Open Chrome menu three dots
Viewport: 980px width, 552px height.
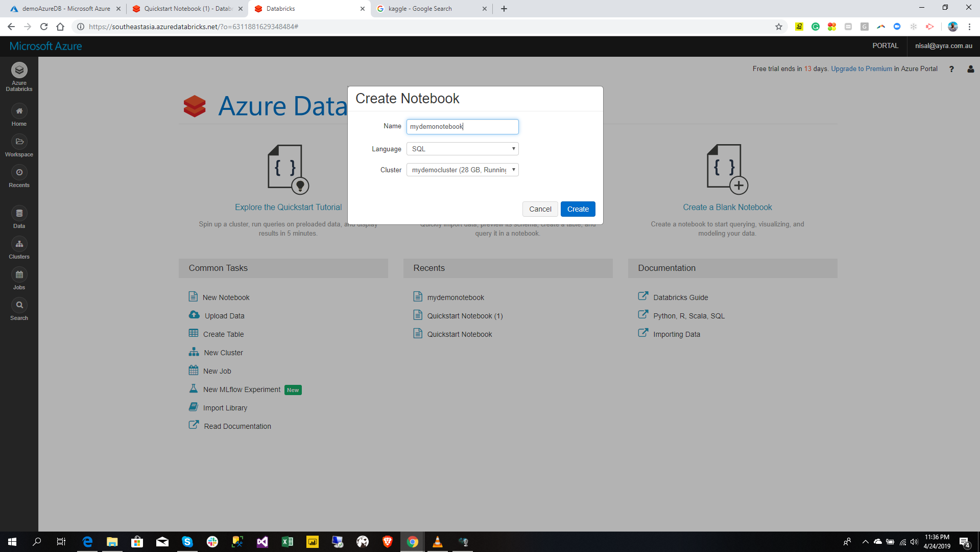pos(969,27)
